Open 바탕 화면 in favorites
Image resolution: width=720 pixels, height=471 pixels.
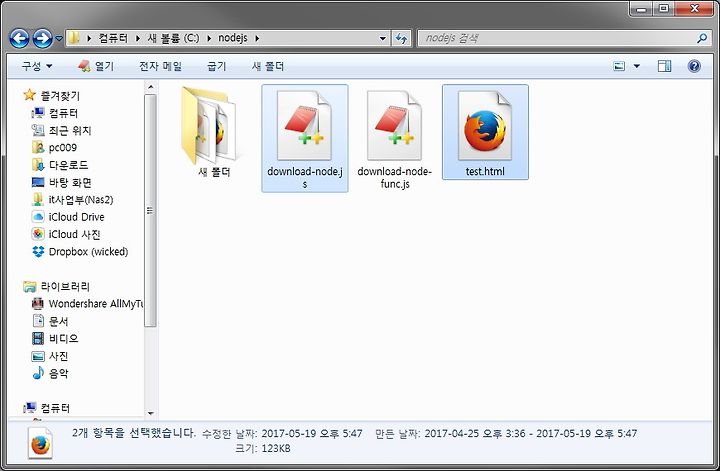70,182
